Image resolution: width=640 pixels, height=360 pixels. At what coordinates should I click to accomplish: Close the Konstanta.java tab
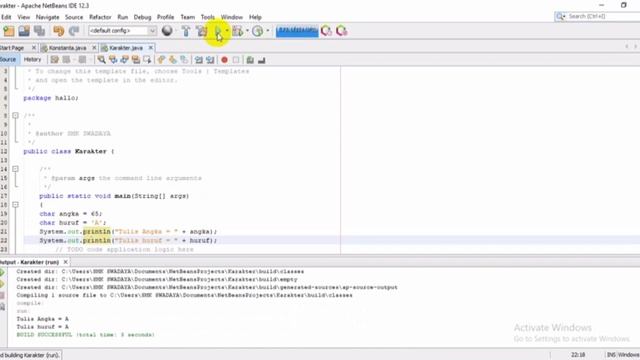tap(94, 48)
